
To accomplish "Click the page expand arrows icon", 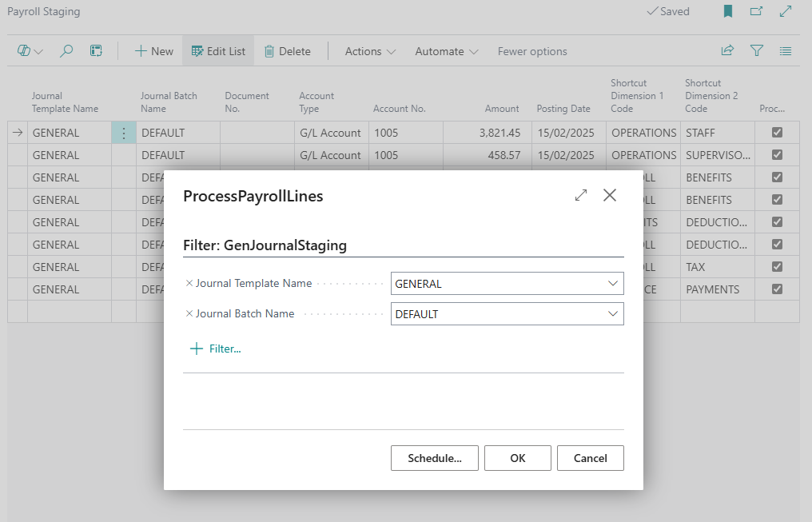I will pos(786,11).
